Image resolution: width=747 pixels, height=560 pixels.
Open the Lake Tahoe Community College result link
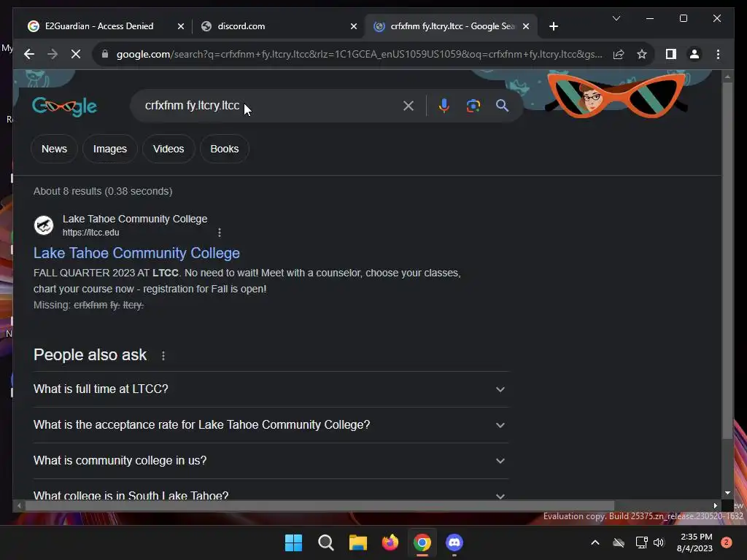136,253
